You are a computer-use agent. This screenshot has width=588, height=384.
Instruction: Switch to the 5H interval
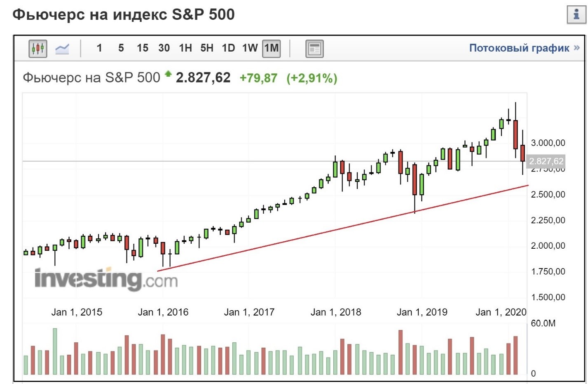(x=207, y=48)
